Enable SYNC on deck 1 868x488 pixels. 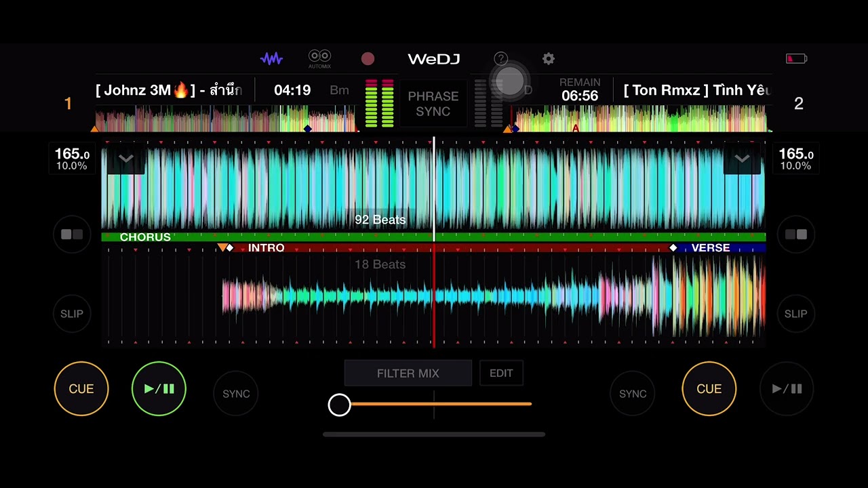point(236,394)
